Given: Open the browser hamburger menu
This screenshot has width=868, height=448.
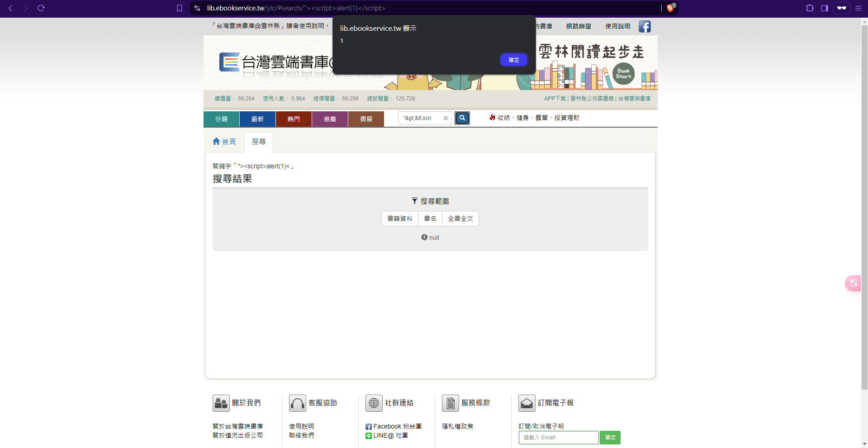Looking at the screenshot, I should coord(859,8).
